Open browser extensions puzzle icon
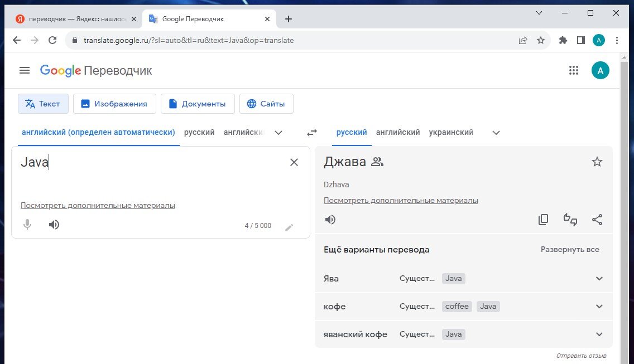634x364 pixels. (563, 40)
